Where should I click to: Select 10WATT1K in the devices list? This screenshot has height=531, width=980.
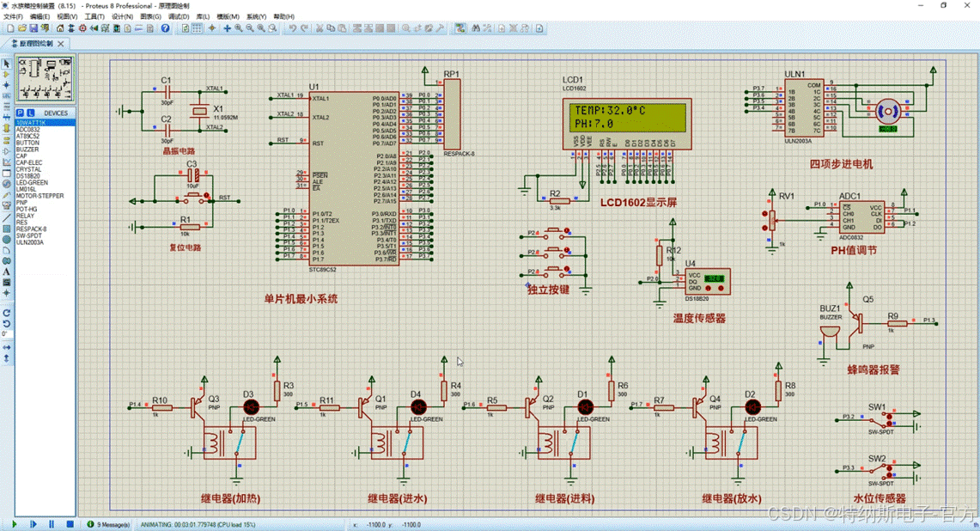tap(45, 123)
